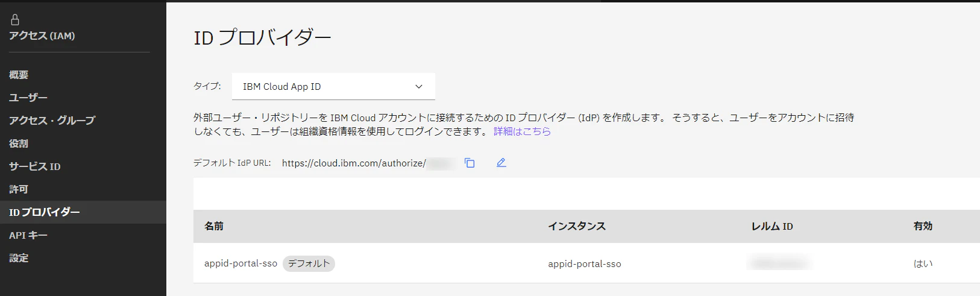Select 許可 in the sidebar

[x=19, y=189]
